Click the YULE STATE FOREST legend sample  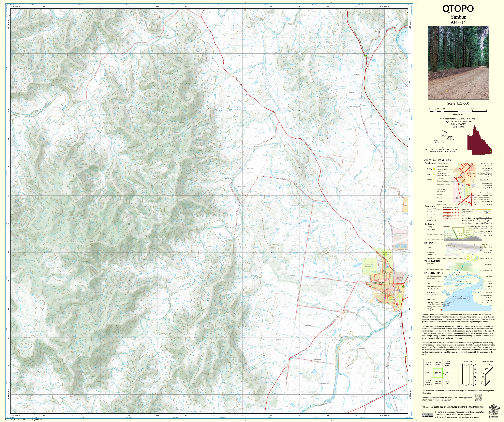click(460, 233)
